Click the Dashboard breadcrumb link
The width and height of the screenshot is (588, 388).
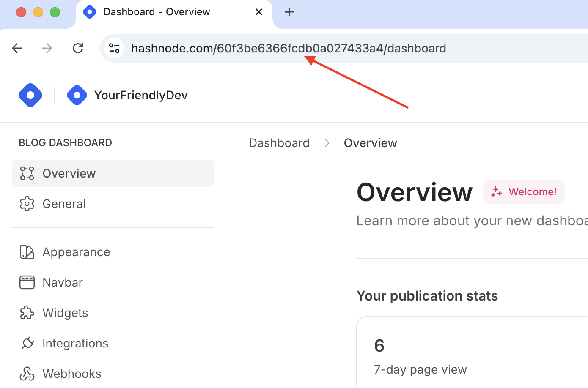279,143
